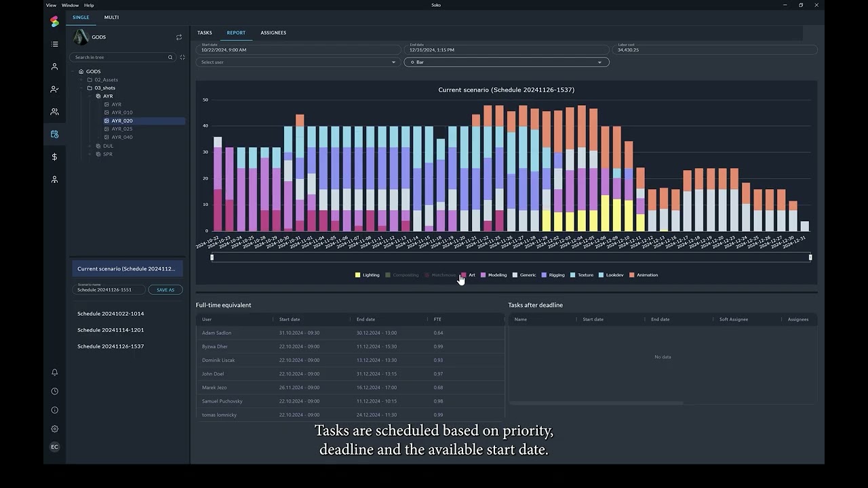
Task: Switch to the SINGLE tab
Action: (81, 18)
